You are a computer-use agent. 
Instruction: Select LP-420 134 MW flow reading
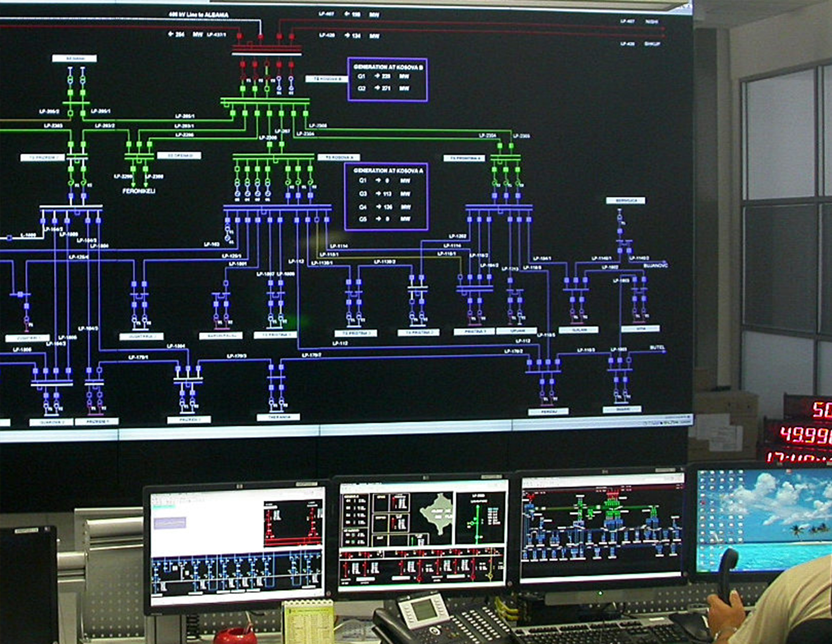tap(349, 36)
